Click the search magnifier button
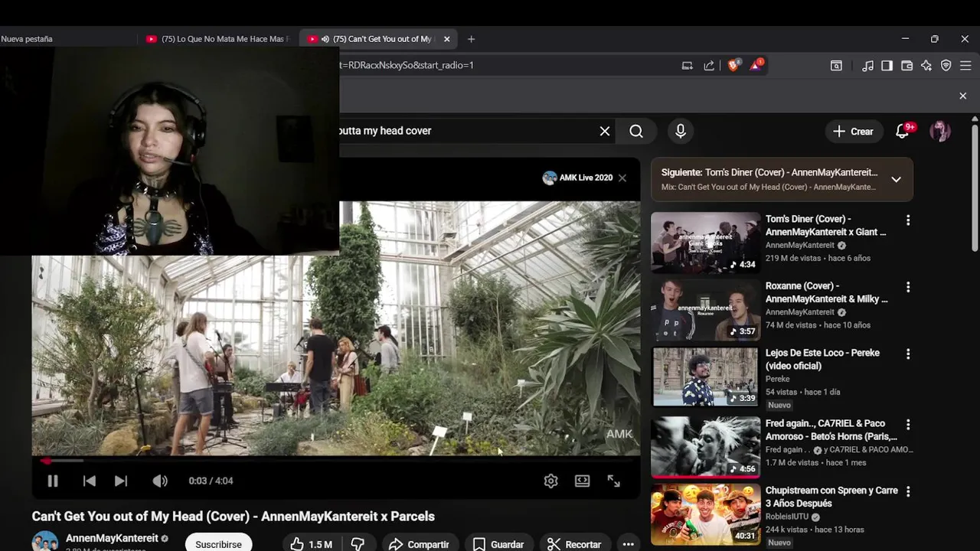 (x=636, y=131)
